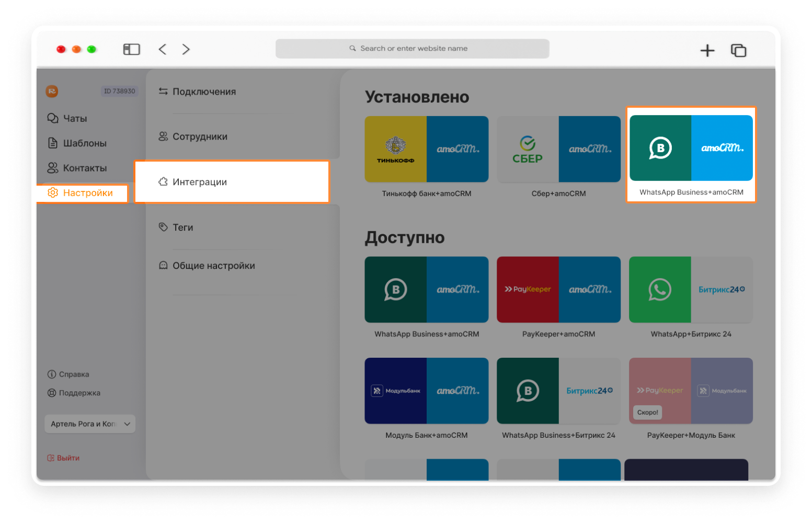Expand the Артель Рога и Коп dropdown
This screenshot has width=812, height=523.
pos(90,424)
